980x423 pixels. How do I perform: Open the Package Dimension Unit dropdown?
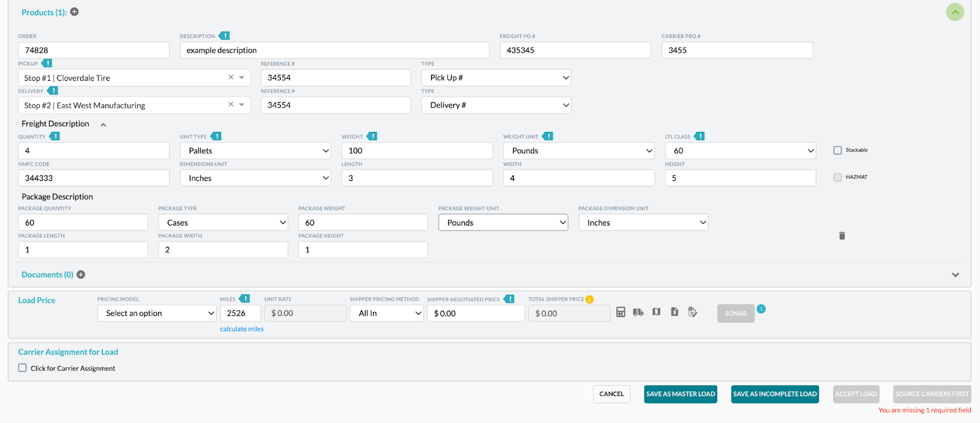click(x=643, y=223)
